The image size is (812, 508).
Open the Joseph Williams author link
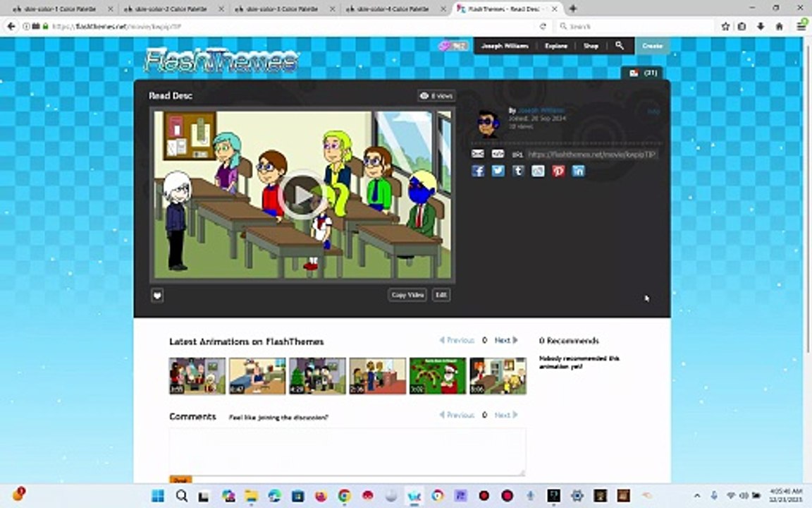coord(541,110)
